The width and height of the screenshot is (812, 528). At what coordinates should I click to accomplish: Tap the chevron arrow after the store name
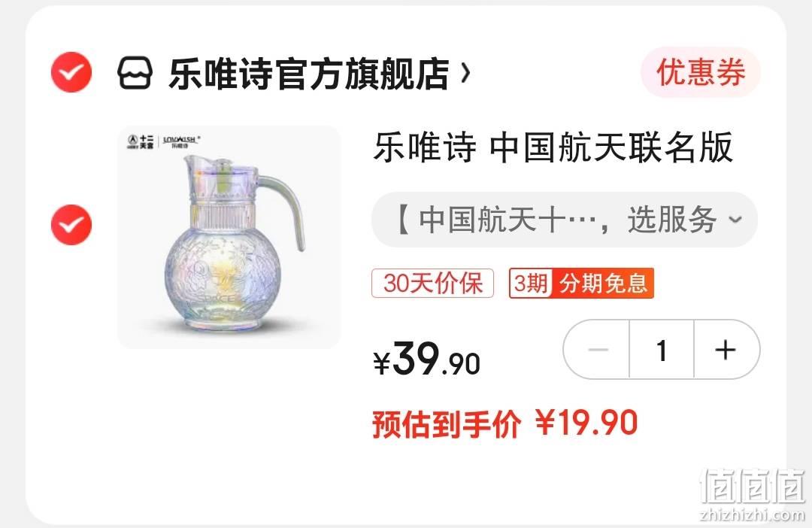(x=465, y=73)
